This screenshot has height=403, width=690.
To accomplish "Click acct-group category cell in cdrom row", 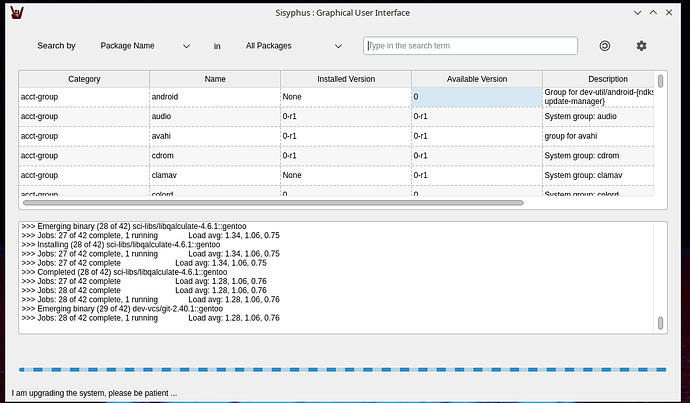I will (84, 156).
